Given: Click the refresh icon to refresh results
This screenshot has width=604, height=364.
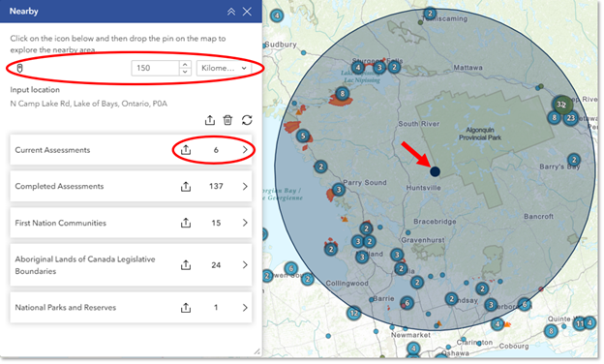Looking at the screenshot, I should [247, 120].
